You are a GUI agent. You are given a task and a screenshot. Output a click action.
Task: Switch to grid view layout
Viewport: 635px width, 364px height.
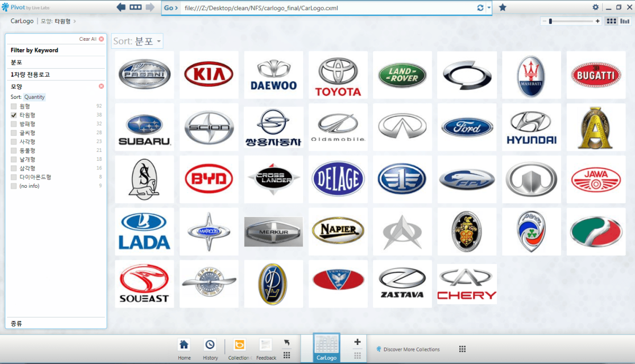click(x=611, y=21)
